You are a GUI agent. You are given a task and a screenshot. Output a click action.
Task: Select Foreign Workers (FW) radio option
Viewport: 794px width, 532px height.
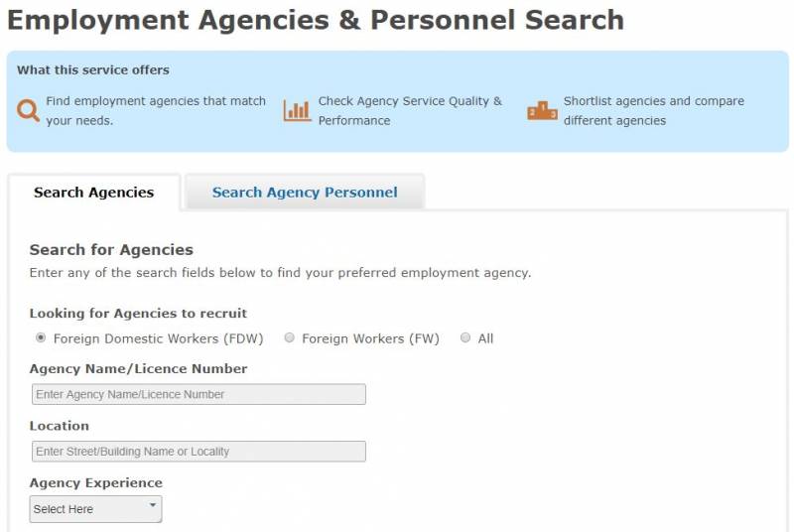[290, 337]
